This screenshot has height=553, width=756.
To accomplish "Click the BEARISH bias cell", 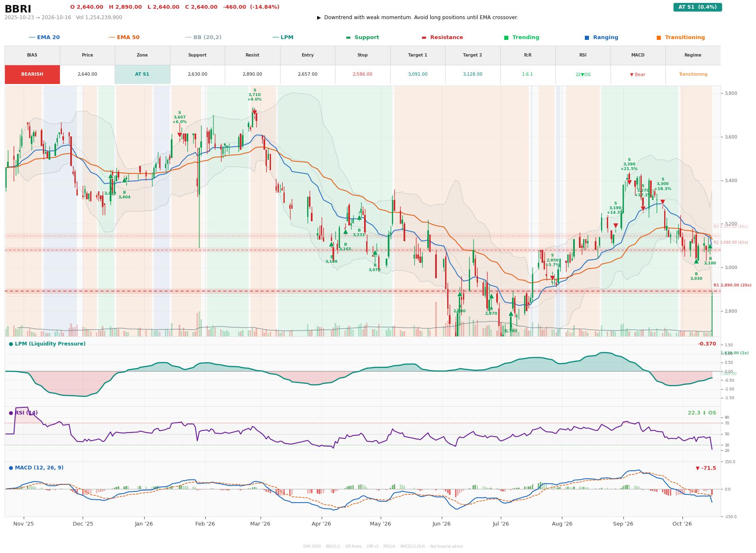I will click(32, 74).
